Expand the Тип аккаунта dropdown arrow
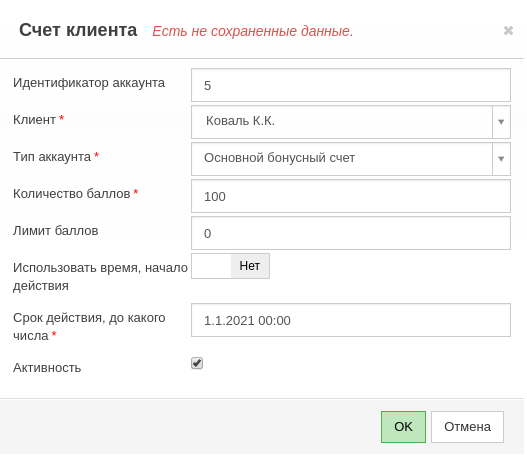This screenshot has width=527, height=455. (x=501, y=159)
